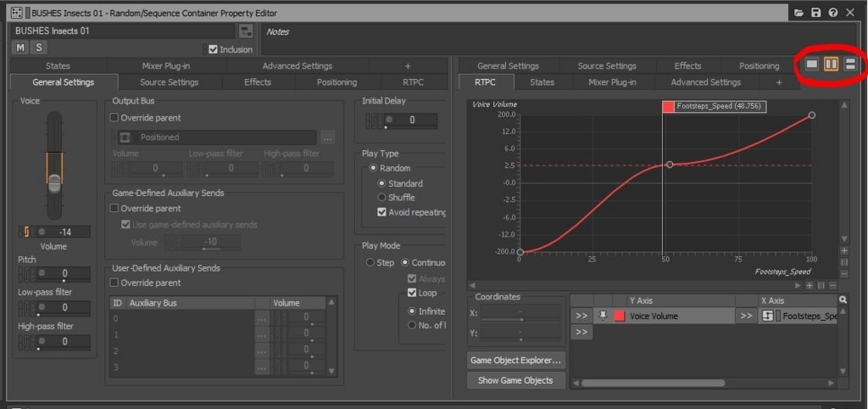Click the open-folder icon in the title bar

click(x=798, y=13)
